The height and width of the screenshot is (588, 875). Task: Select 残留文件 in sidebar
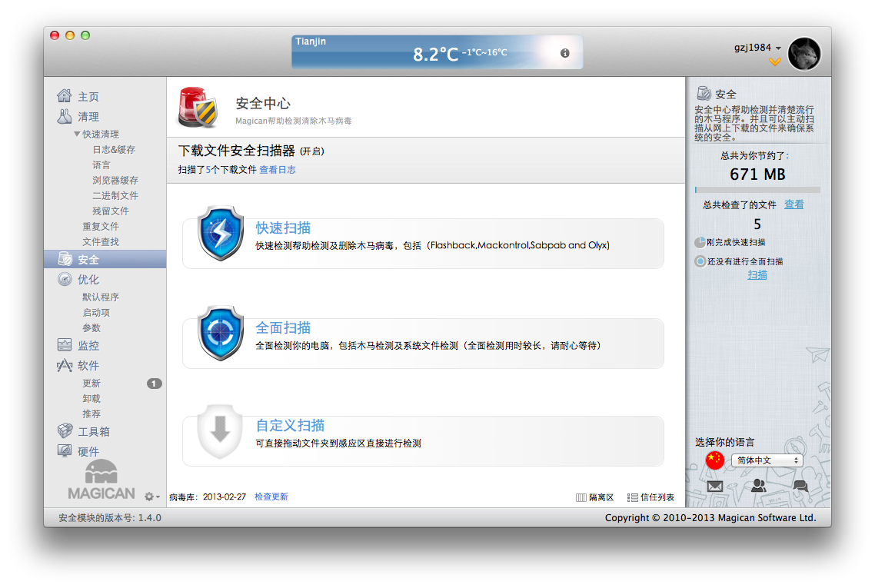[111, 211]
